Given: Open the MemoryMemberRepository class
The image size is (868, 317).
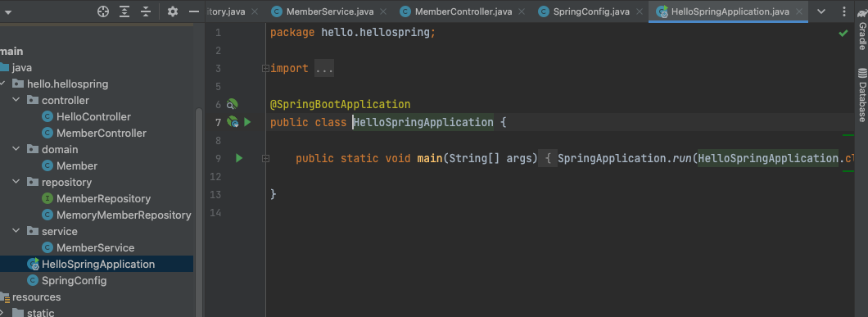Looking at the screenshot, I should click(124, 215).
